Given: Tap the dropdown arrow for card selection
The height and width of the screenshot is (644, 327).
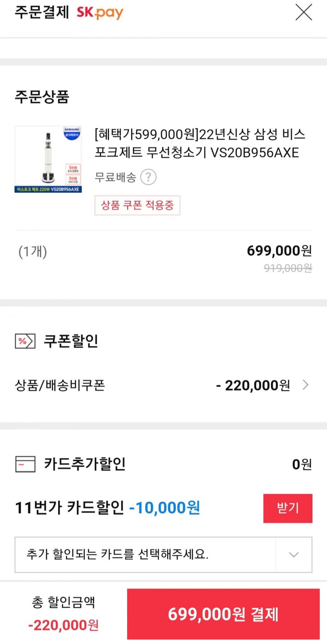Looking at the screenshot, I should click(x=294, y=555).
